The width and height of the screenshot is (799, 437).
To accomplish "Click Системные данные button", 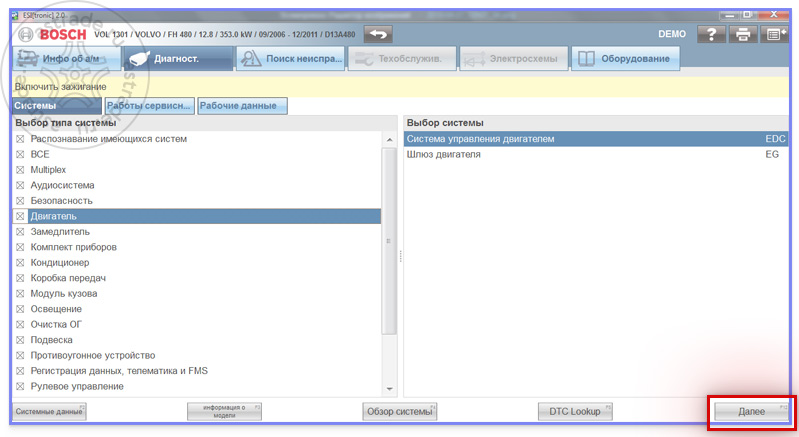I will pyautogui.click(x=49, y=412).
